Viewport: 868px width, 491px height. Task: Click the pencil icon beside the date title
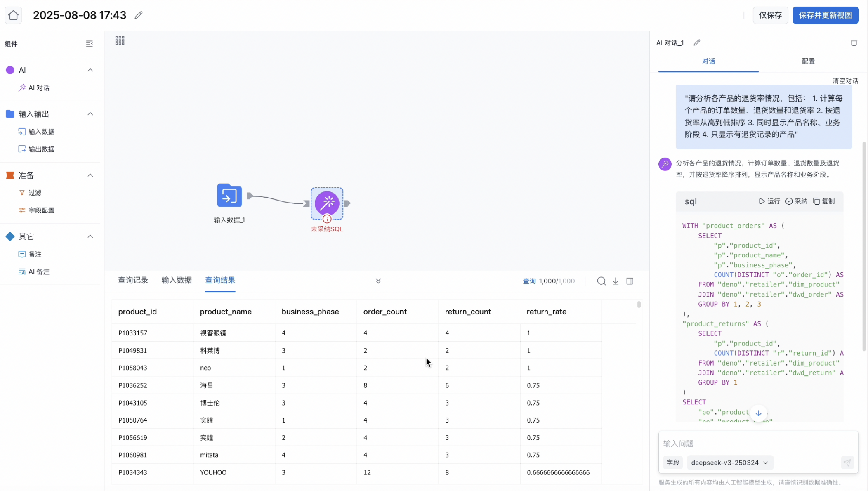pyautogui.click(x=139, y=15)
